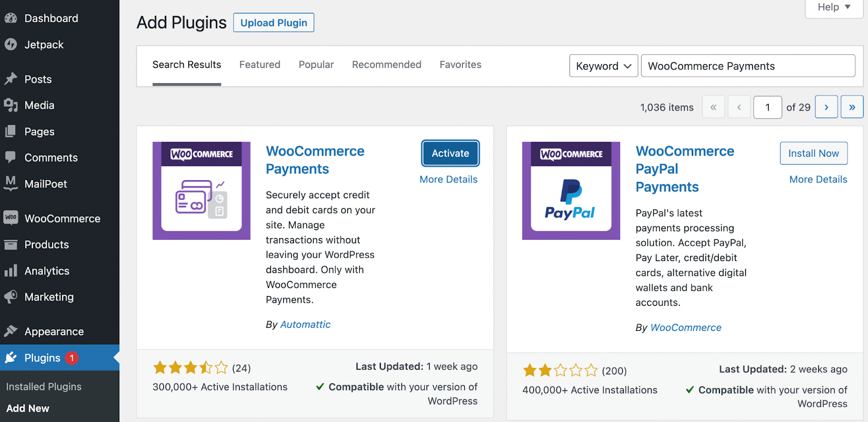The width and height of the screenshot is (868, 422).
Task: Switch to the Featured tab
Action: tap(260, 65)
